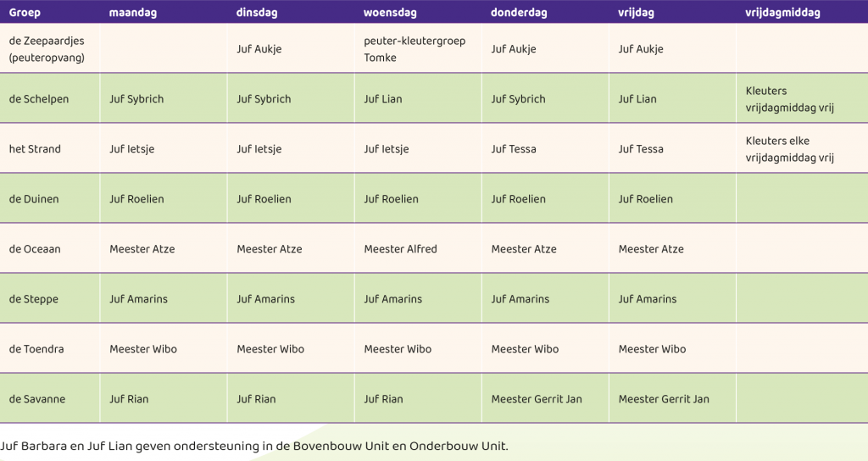Image resolution: width=868 pixels, height=461 pixels.
Task: Select Meester Gerrit Jan under donderdag
Action: 537,399
